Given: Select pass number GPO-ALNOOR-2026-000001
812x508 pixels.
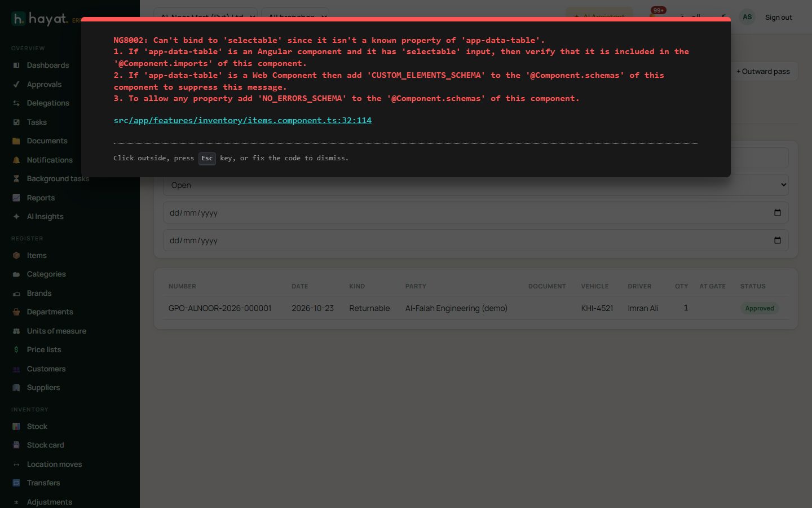Looking at the screenshot, I should [220, 308].
